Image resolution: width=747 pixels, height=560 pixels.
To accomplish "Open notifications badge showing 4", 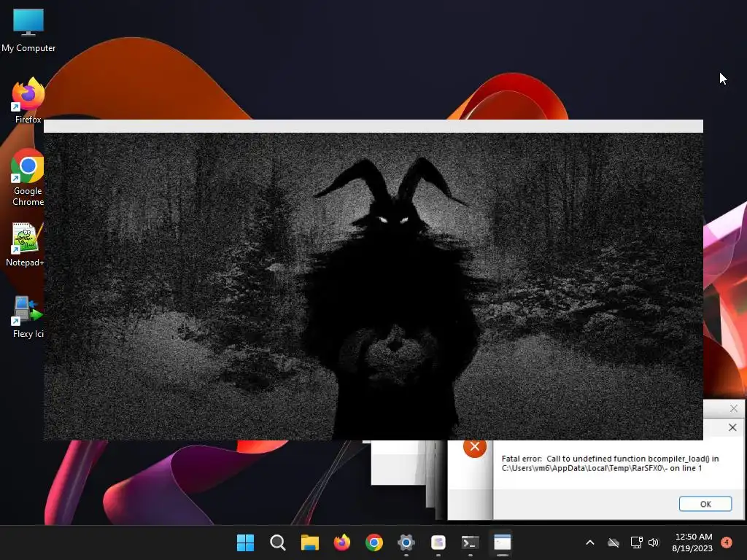I will coord(727,542).
